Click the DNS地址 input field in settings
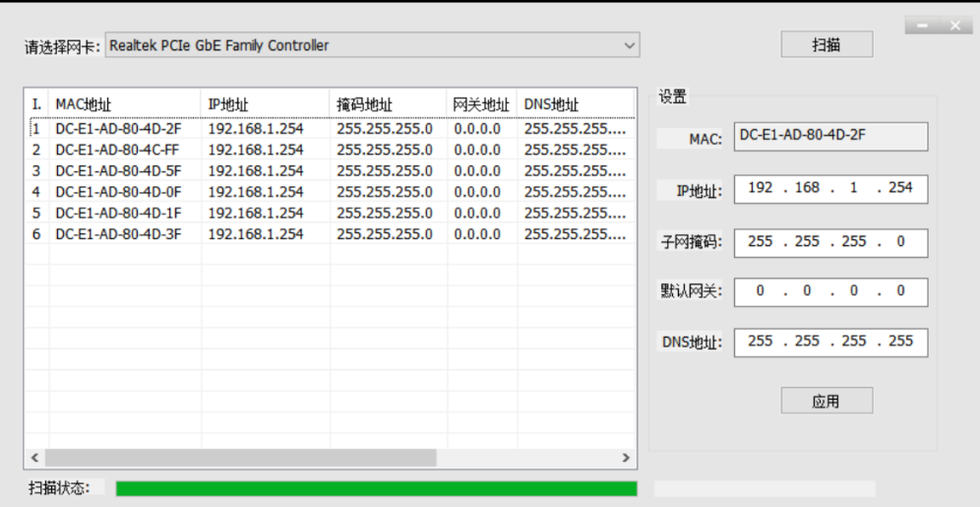980x507 pixels. point(830,342)
